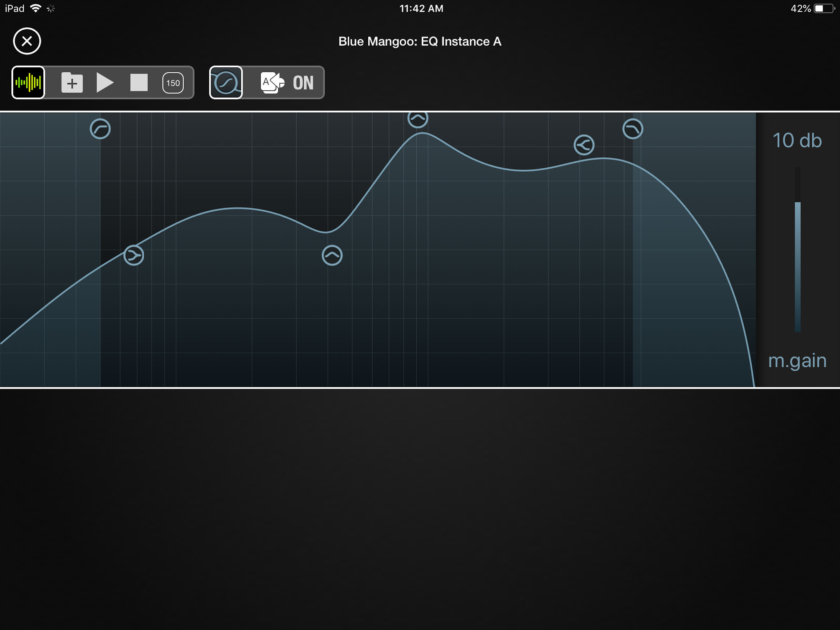Toggle the ON switch off
This screenshot has height=630, width=840.
point(303,82)
